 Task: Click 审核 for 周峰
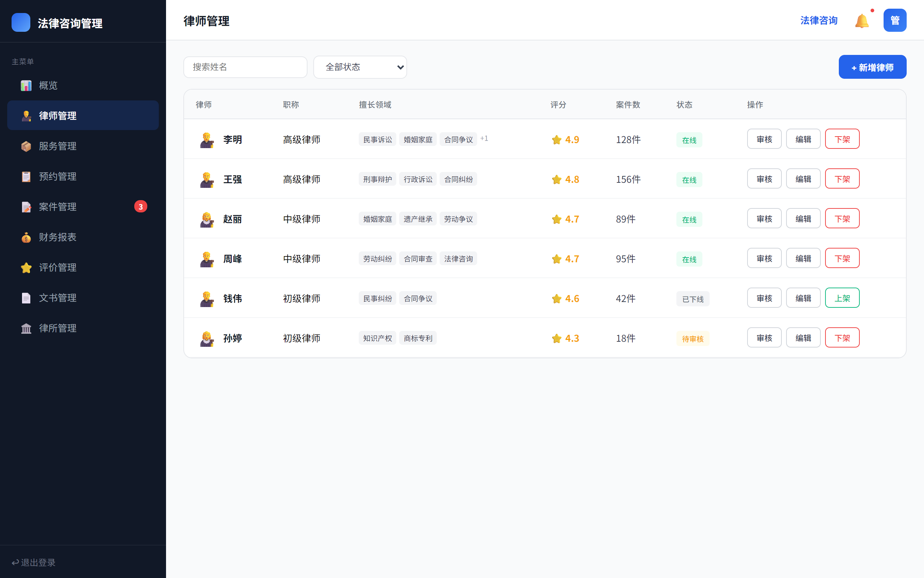(764, 258)
